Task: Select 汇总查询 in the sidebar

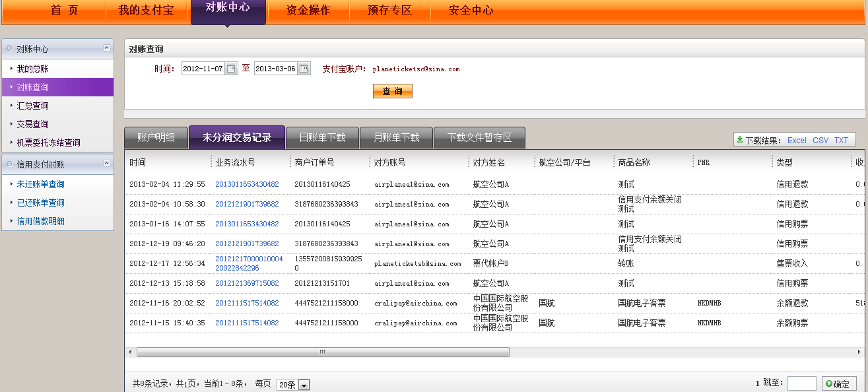Action: tap(32, 106)
